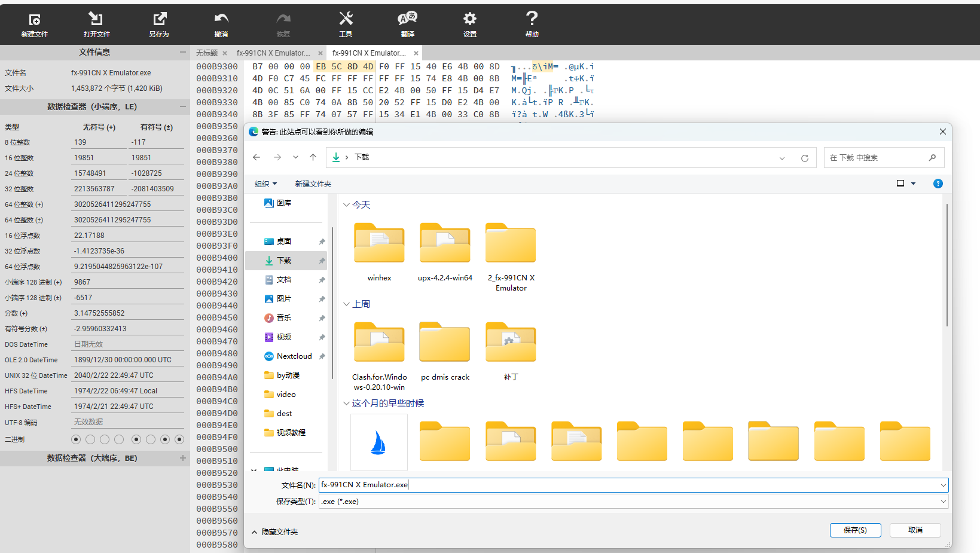Go up one folder level
The width and height of the screenshot is (980, 553).
(x=313, y=157)
